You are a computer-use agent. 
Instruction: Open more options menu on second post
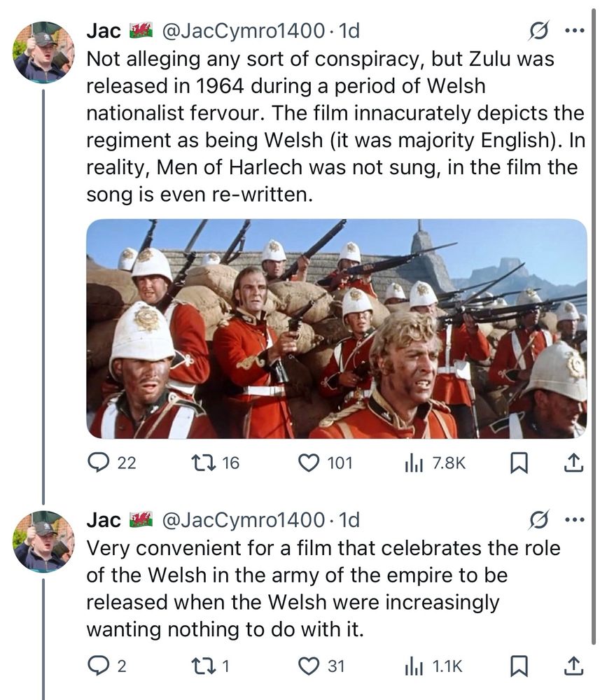point(574,519)
